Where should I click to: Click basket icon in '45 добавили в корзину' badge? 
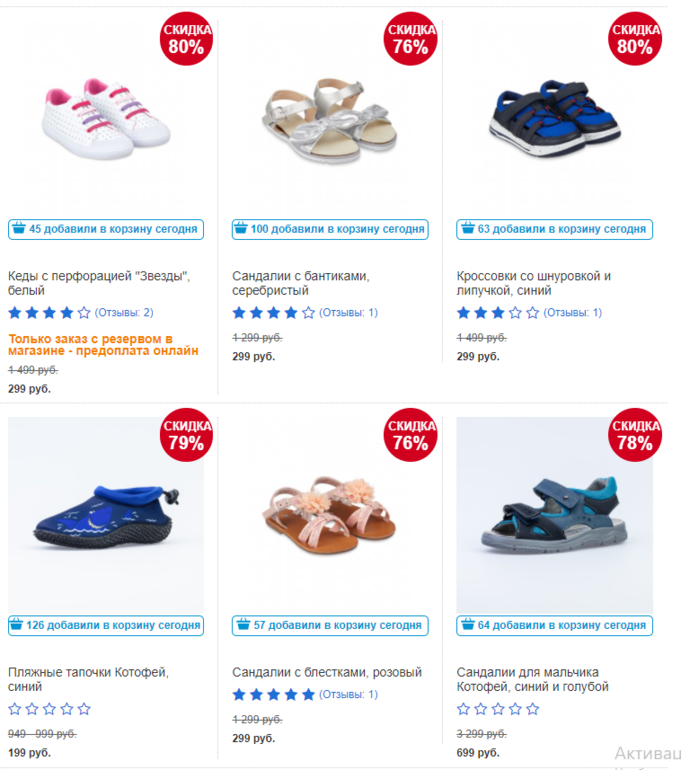pyautogui.click(x=19, y=228)
